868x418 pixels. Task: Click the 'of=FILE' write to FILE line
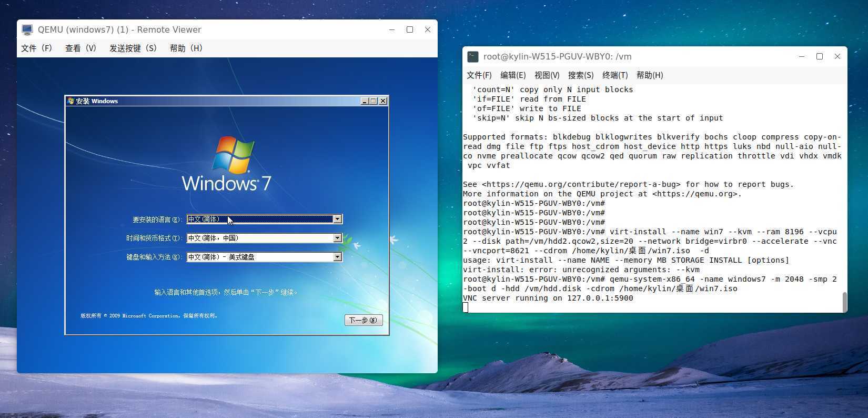click(x=527, y=108)
